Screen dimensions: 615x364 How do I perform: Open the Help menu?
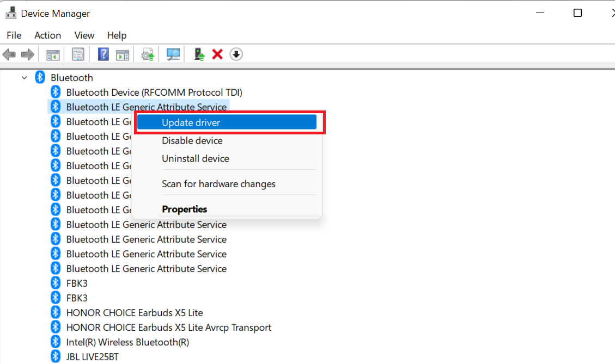click(x=117, y=35)
